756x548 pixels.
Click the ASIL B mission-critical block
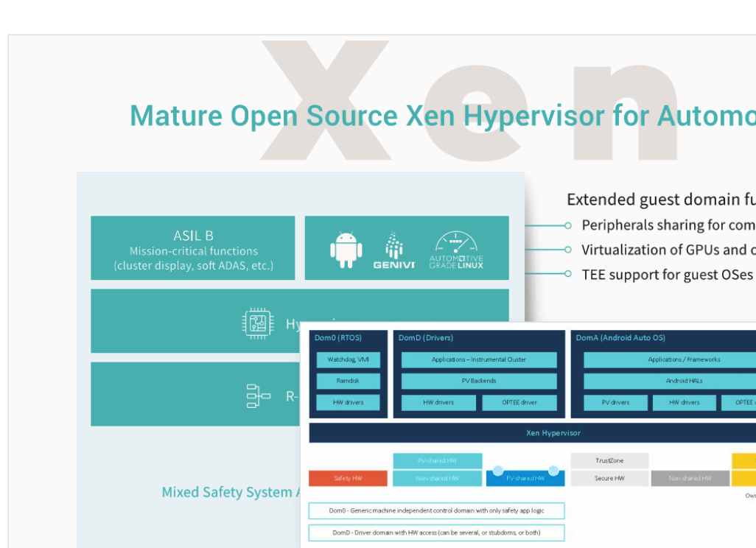(x=193, y=248)
